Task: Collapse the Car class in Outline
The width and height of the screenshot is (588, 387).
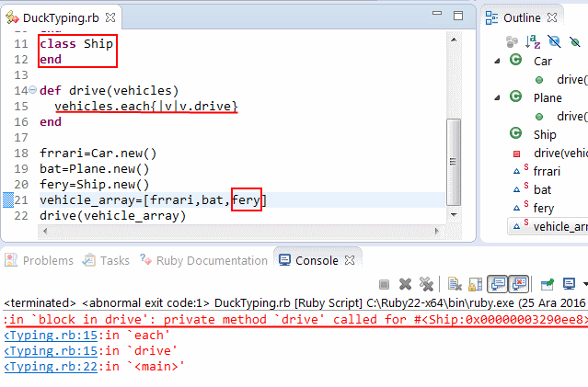Action: pos(497,61)
